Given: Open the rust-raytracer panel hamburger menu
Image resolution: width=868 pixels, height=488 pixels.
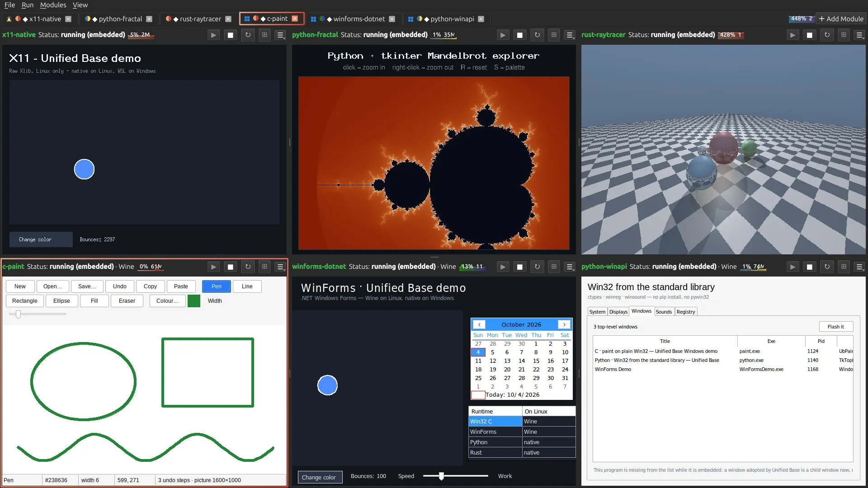Looking at the screenshot, I should tap(860, 35).
